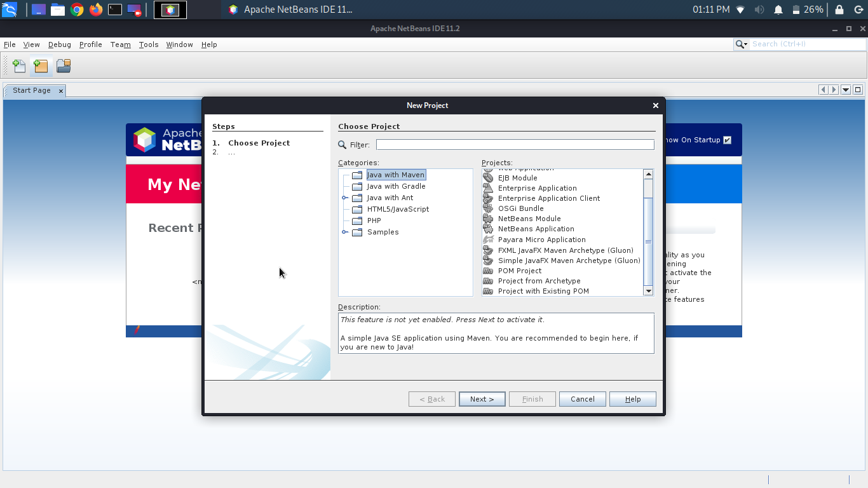Click the Projects list scroll down arrow
Screen dimensions: 868x488
pos(648,291)
